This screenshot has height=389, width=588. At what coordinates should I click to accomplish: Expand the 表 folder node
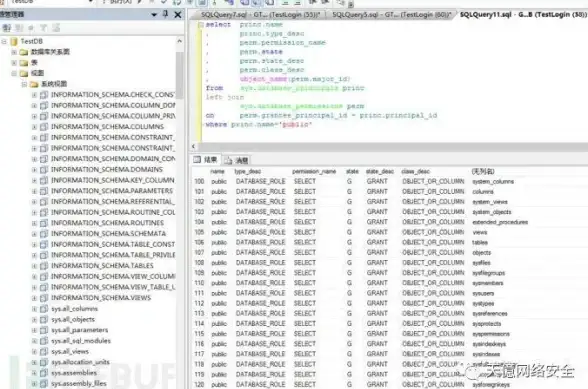click(x=14, y=63)
